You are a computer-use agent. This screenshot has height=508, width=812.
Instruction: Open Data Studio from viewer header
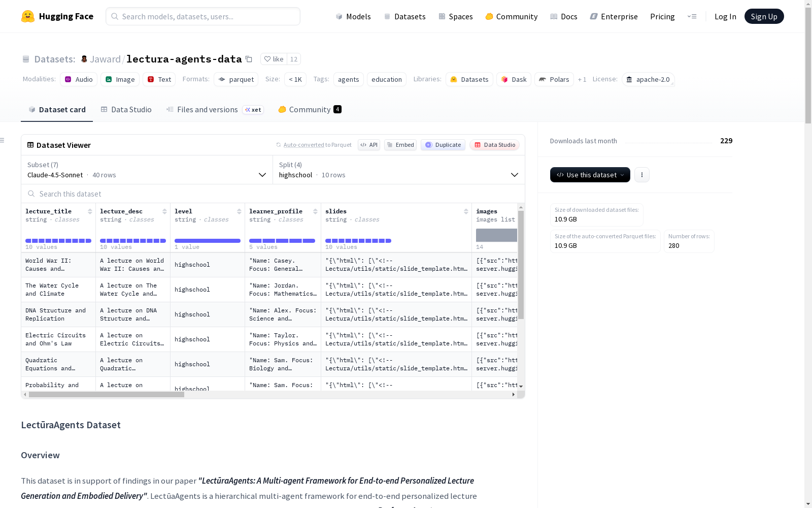coord(494,145)
